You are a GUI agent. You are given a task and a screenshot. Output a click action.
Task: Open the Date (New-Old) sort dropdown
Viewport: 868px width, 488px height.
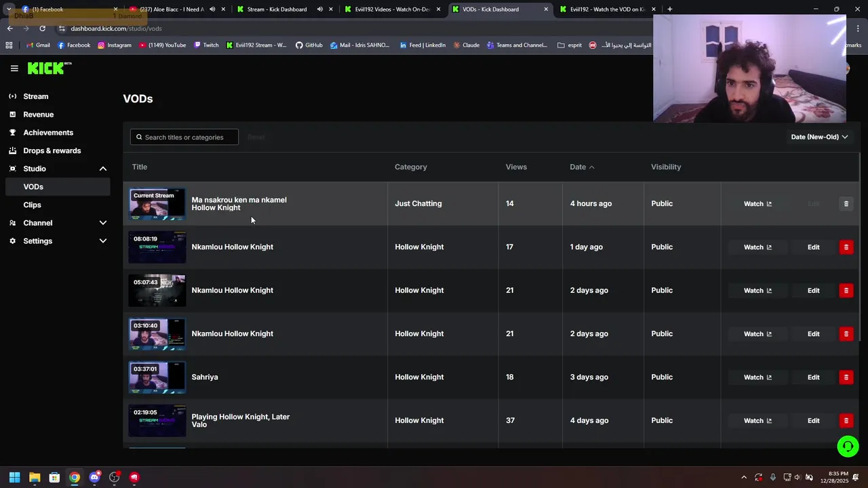pos(819,137)
